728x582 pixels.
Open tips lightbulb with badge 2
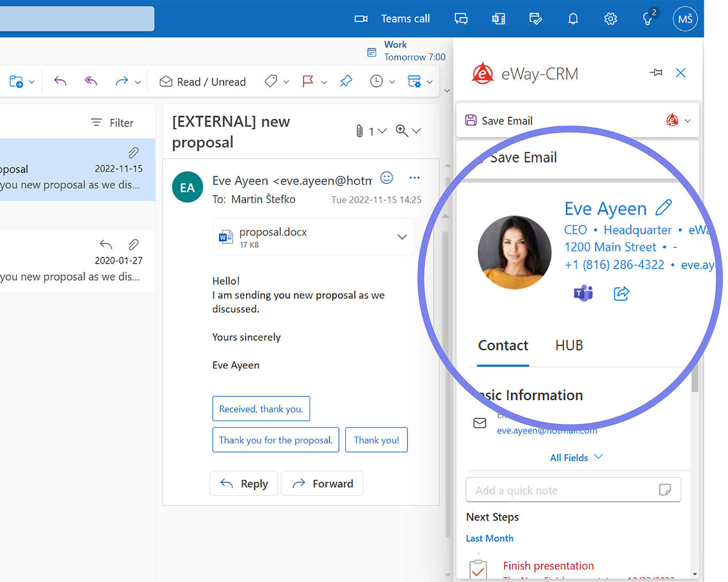[x=648, y=18]
